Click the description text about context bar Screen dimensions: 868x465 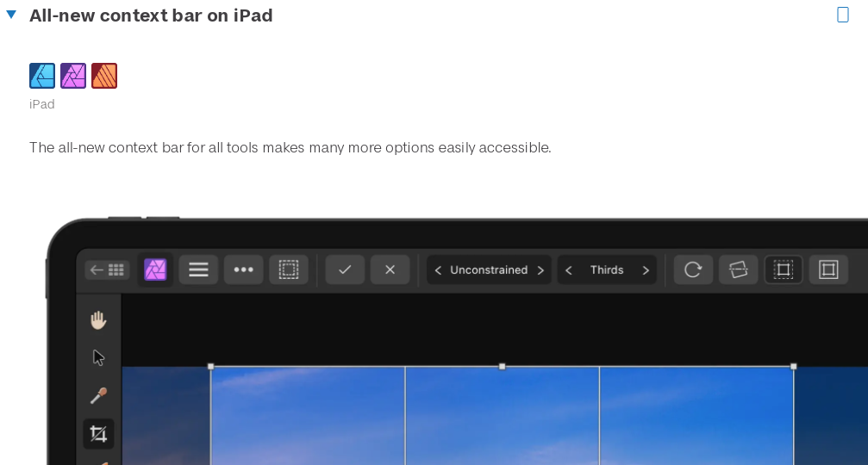pyautogui.click(x=290, y=147)
